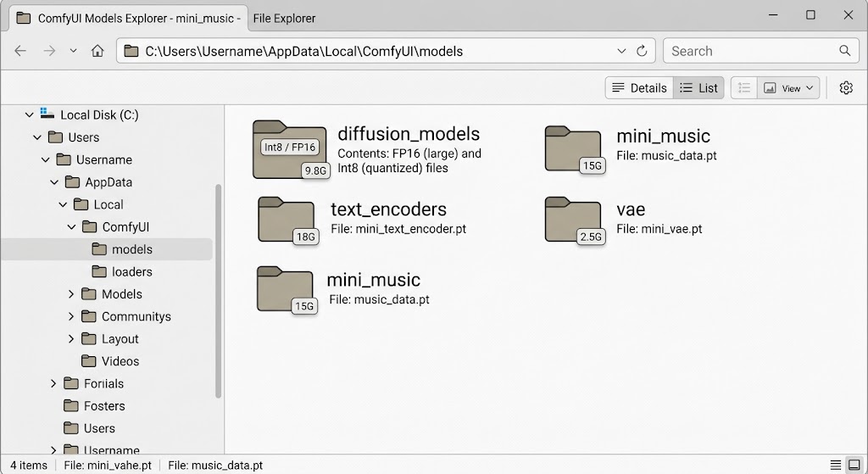This screenshot has width=868, height=474.
Task: Switch to details layout via status bar icon
Action: point(835,466)
